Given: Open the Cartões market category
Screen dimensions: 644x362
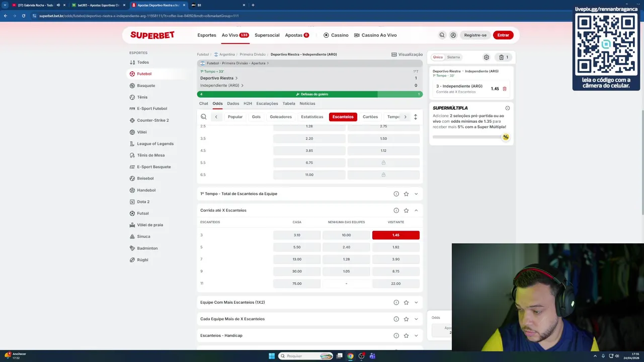Looking at the screenshot, I should (370, 117).
